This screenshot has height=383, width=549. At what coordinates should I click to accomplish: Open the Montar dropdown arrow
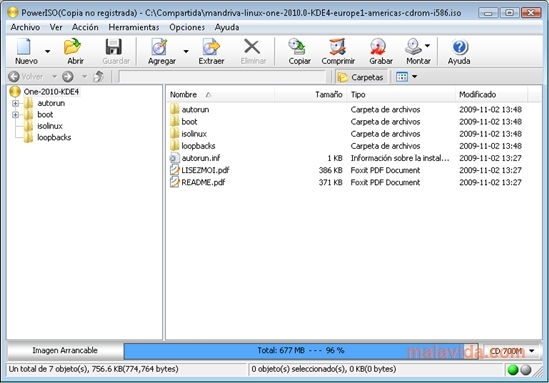click(x=428, y=46)
